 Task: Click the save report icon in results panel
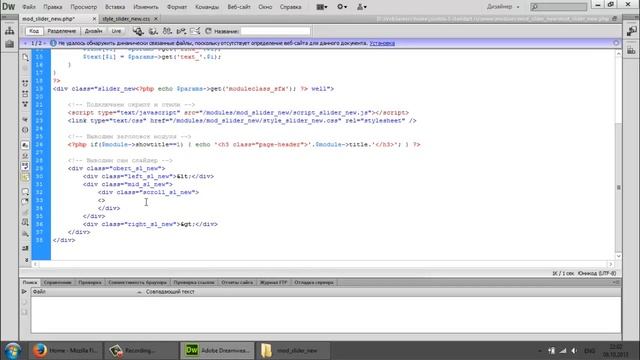point(24,312)
